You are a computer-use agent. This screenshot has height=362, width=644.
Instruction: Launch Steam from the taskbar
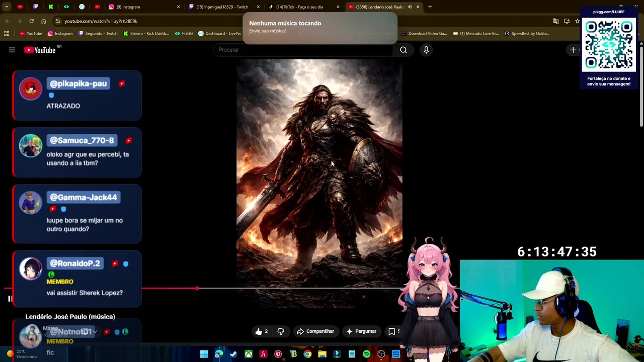pos(233,354)
